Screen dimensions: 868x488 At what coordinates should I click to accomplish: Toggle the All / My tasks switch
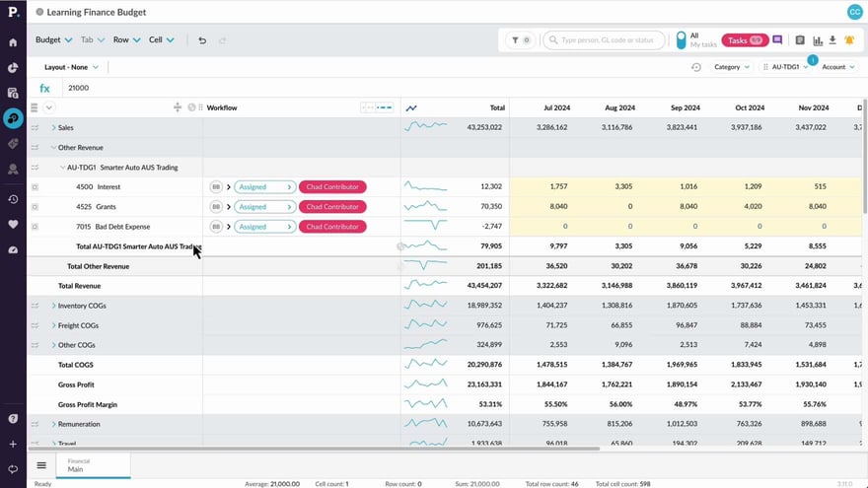click(681, 40)
